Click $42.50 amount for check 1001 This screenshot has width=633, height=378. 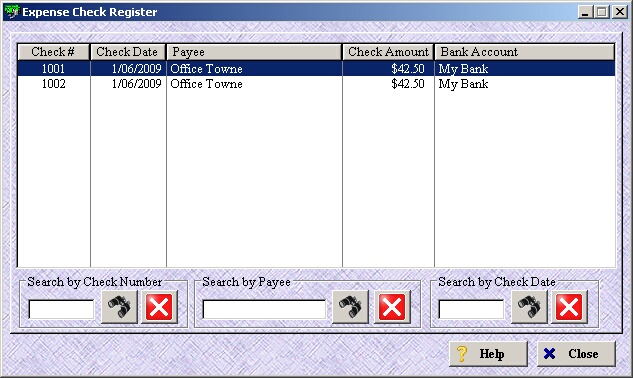pyautogui.click(x=408, y=69)
